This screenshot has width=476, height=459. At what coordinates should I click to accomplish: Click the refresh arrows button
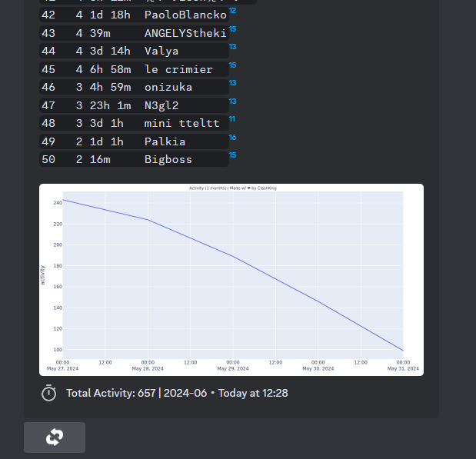(x=54, y=437)
